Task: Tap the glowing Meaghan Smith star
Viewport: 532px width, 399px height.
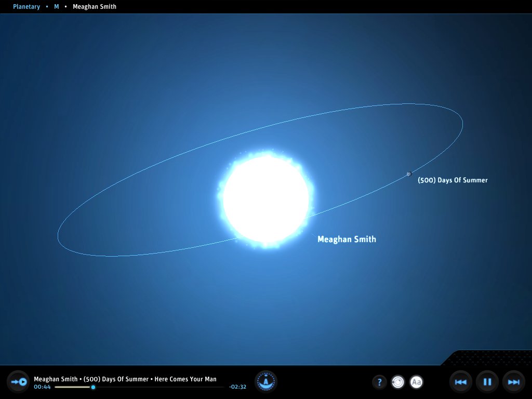Action: coord(266,200)
